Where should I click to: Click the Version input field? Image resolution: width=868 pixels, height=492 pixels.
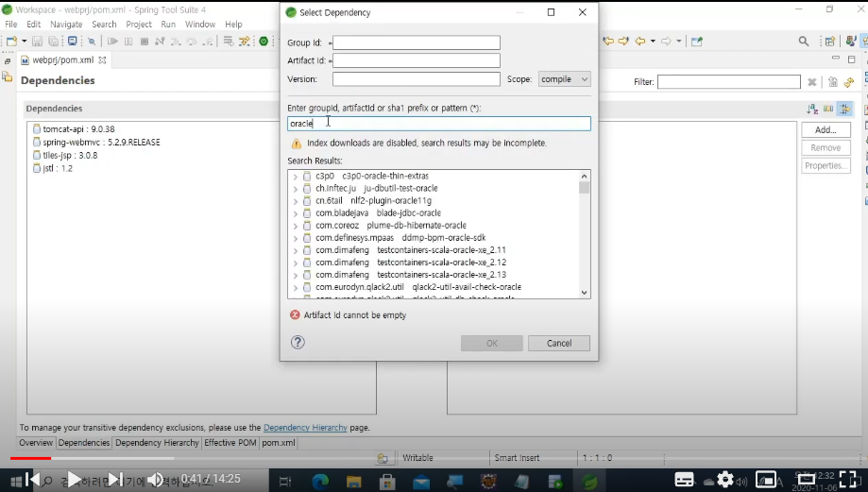coord(417,79)
